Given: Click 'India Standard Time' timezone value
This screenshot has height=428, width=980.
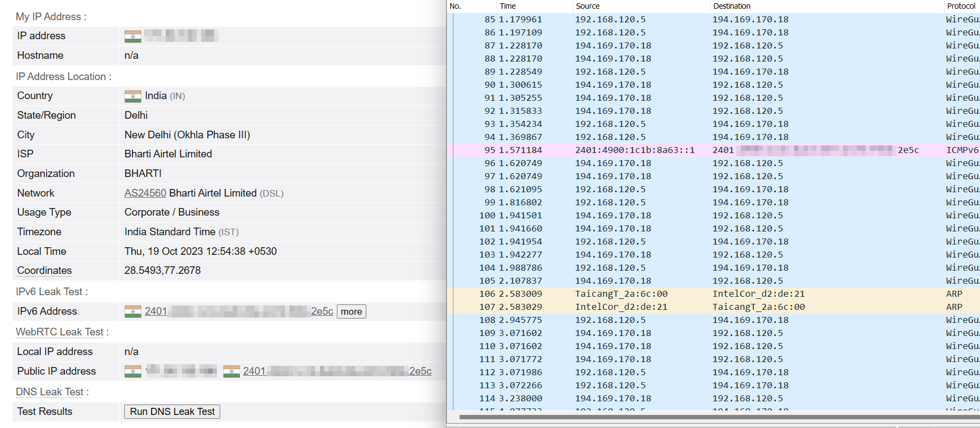Looking at the screenshot, I should (170, 231).
